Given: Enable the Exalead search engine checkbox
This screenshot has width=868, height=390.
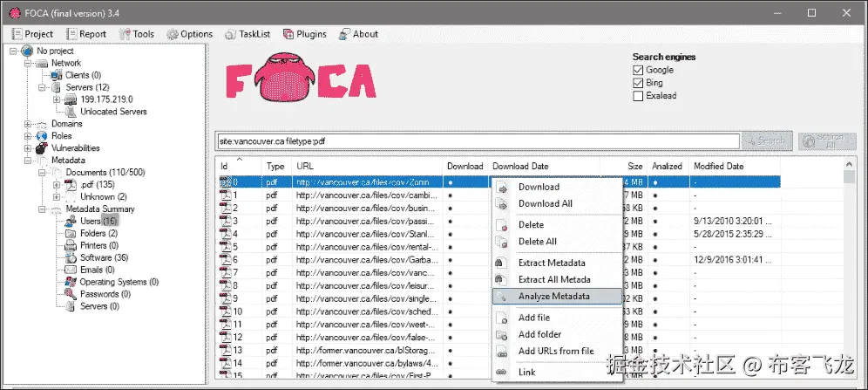Looking at the screenshot, I should click(x=638, y=96).
